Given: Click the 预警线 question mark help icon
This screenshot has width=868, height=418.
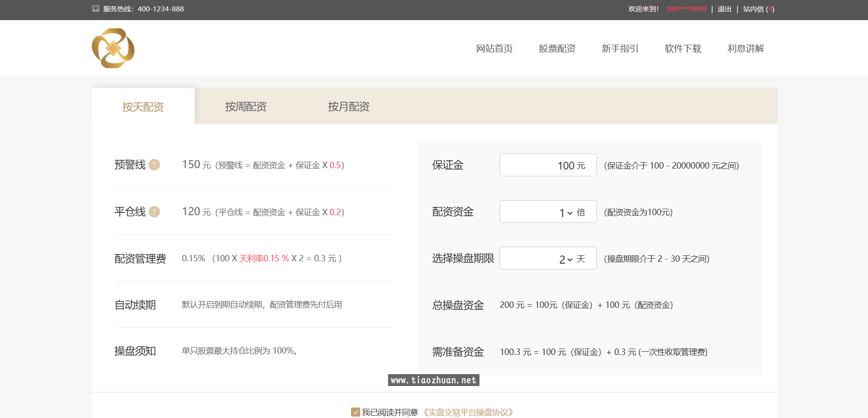Looking at the screenshot, I should click(154, 165).
